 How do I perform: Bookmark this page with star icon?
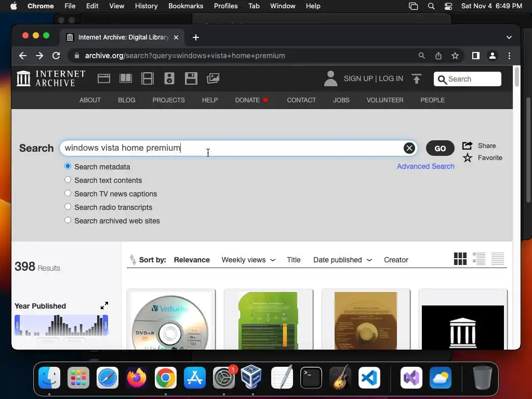tap(455, 56)
